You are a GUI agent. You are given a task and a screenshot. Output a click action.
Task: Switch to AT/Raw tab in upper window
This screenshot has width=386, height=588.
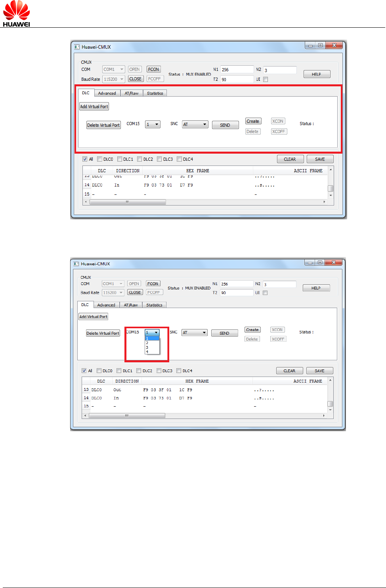(x=132, y=93)
